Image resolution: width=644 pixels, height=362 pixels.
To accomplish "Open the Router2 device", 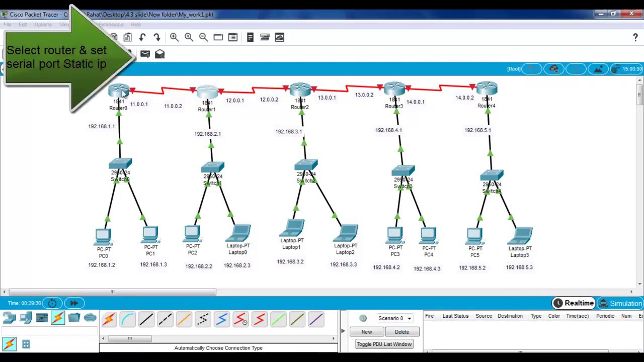I will (x=300, y=90).
